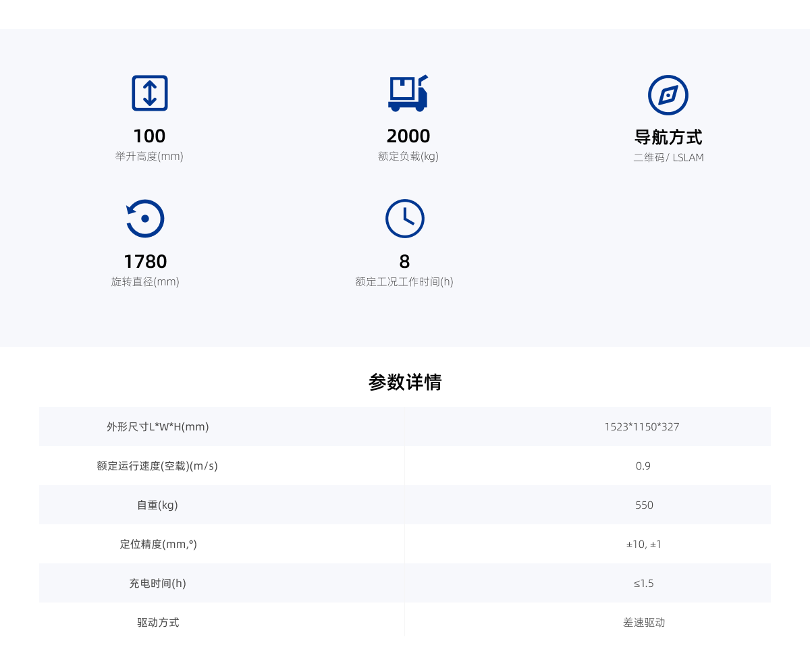The height and width of the screenshot is (672, 810).
Task: Select the charging time value ≤1.5
Action: pyautogui.click(x=644, y=583)
